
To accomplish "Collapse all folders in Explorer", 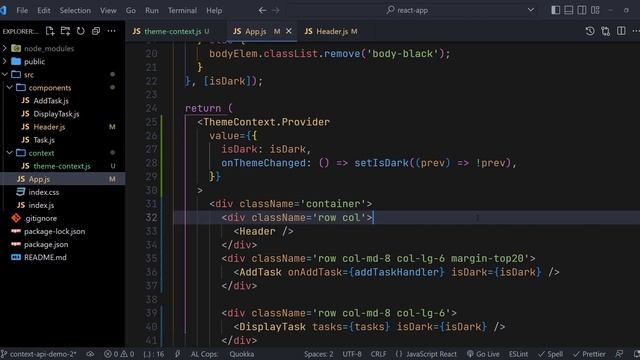I will [x=96, y=31].
